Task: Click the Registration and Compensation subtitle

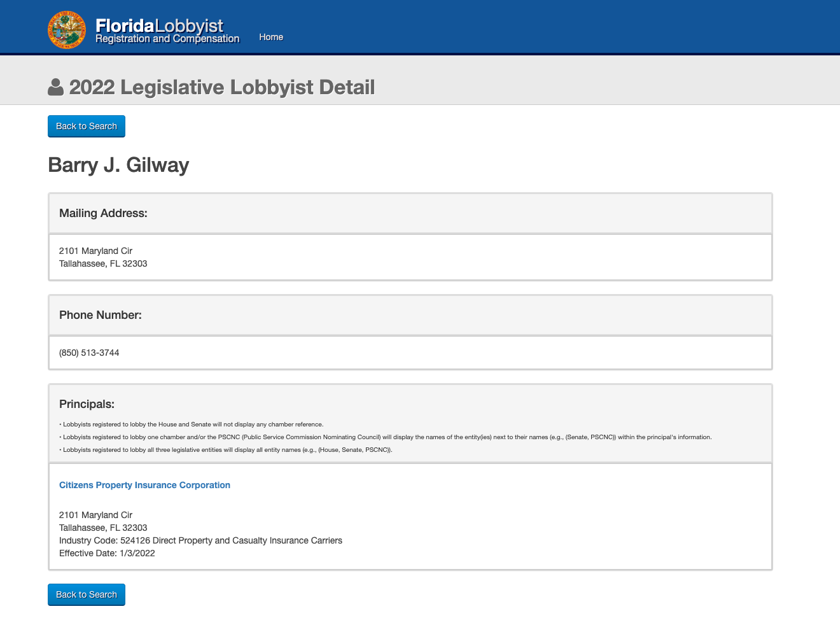Action: tap(167, 39)
